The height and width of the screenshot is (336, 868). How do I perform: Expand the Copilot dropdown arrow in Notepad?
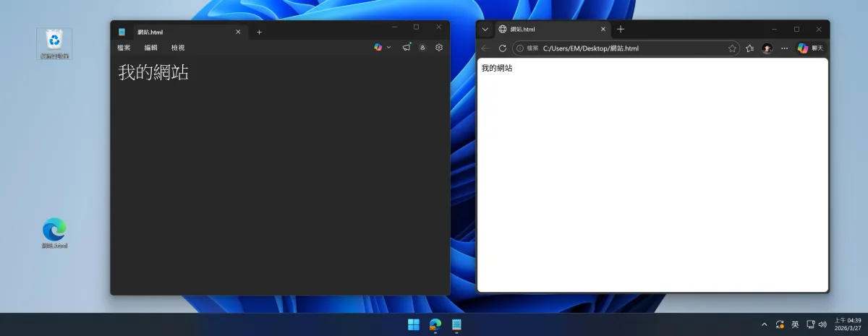pos(389,48)
